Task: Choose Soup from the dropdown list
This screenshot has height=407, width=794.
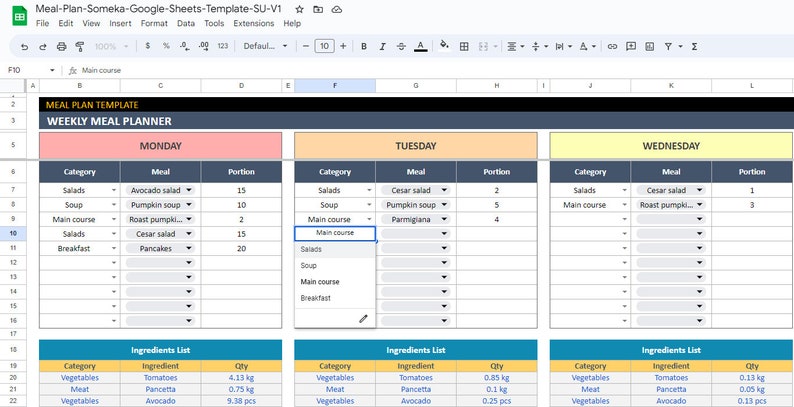Action: click(x=335, y=266)
